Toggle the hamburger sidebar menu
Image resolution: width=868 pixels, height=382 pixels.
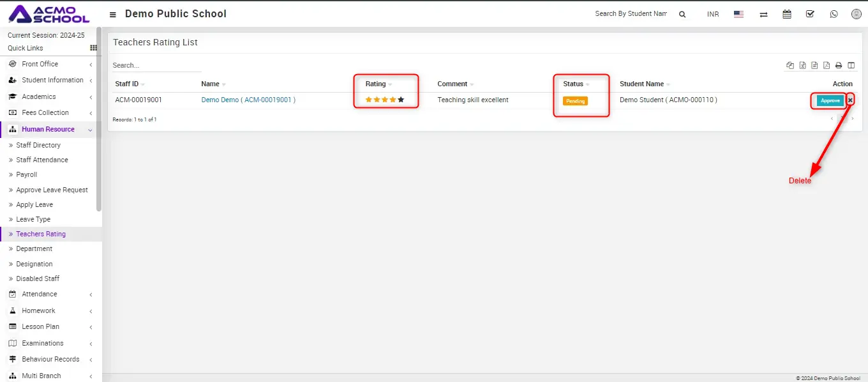pyautogui.click(x=113, y=14)
